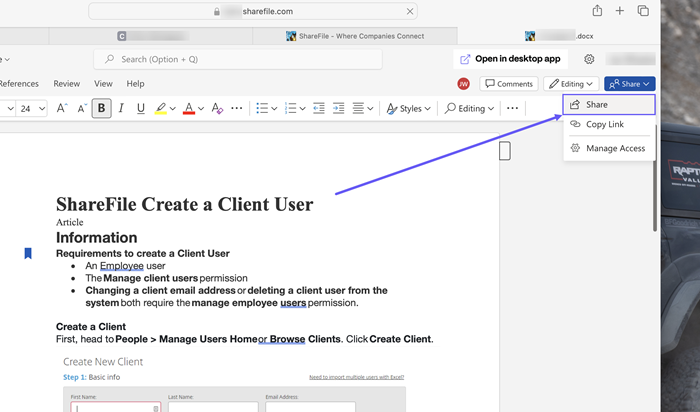Viewport: 700px width, 412px height.
Task: Increase paragraph indent
Action: [x=338, y=108]
